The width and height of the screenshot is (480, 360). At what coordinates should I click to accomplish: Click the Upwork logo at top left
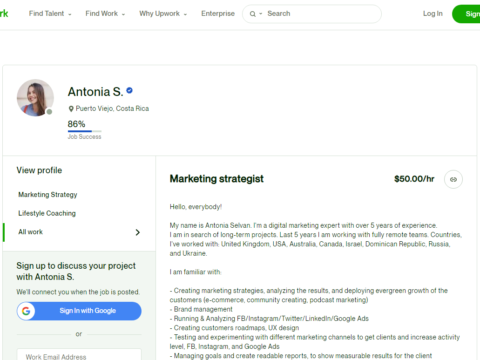click(4, 13)
